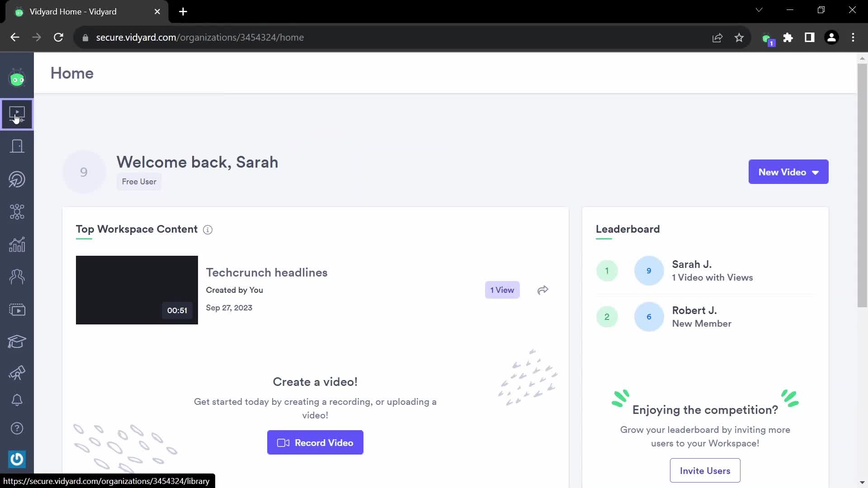868x488 pixels.
Task: Access the Channels panel
Action: (17, 309)
